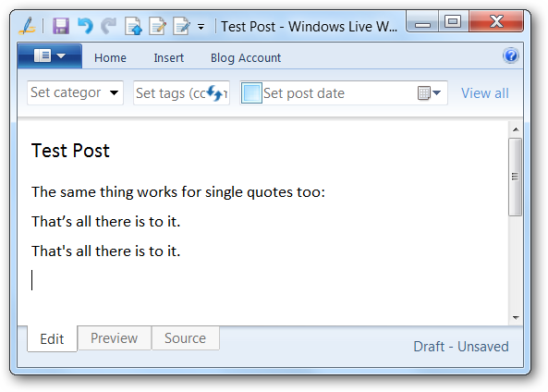Switch to the Preview view tab
Image resolution: width=548 pixels, height=392 pixels.
coord(115,338)
